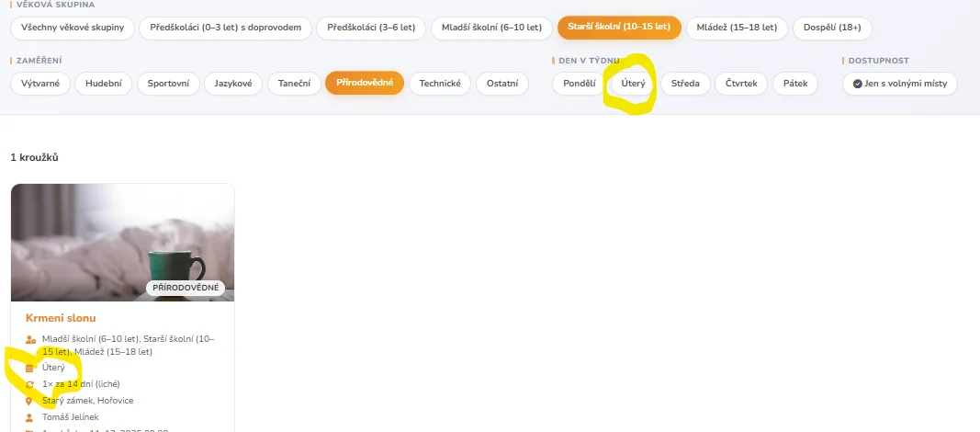
Task: Click instructor name 'Tomáš Jelínek'
Action: pos(71,417)
